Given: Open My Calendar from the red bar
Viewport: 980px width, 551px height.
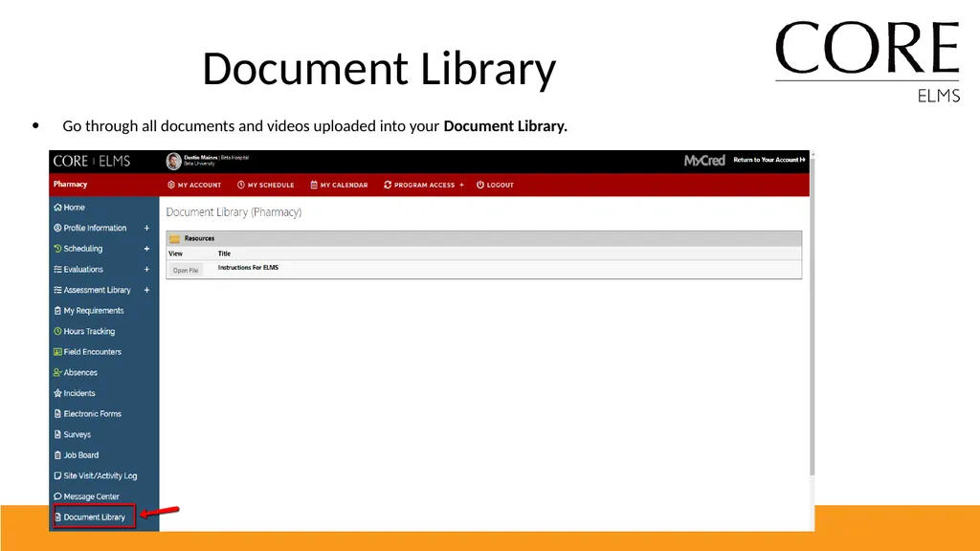Looking at the screenshot, I should coord(339,185).
